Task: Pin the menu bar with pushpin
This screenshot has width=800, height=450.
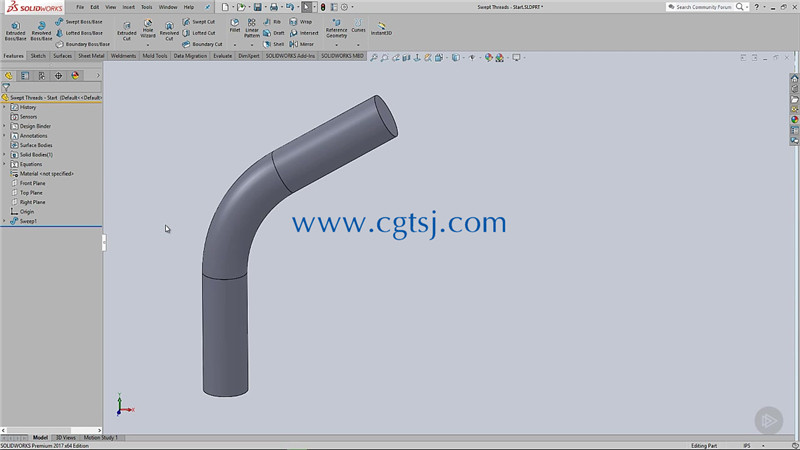Action: (x=208, y=7)
